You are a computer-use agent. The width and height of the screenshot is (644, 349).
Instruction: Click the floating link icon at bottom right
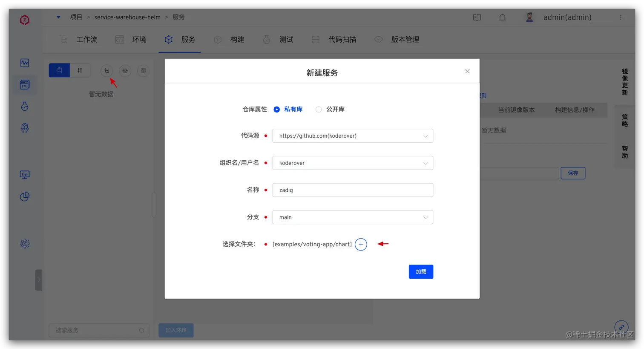[x=621, y=327]
